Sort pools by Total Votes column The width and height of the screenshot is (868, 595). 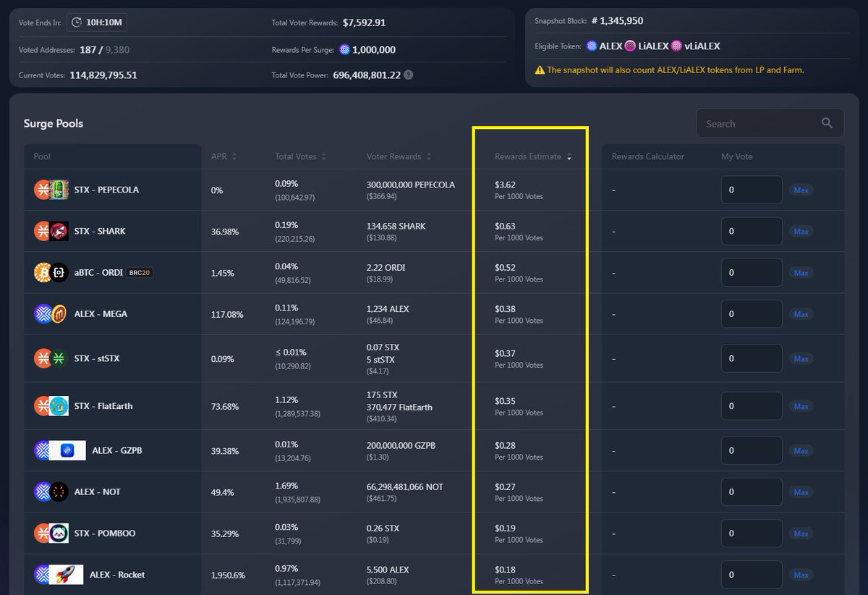click(x=300, y=156)
